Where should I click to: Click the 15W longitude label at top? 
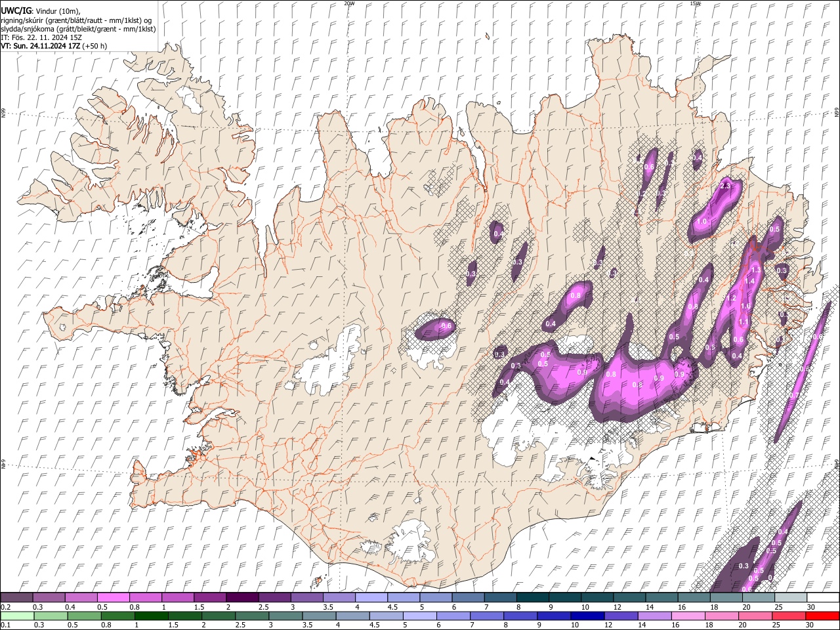coord(694,3)
